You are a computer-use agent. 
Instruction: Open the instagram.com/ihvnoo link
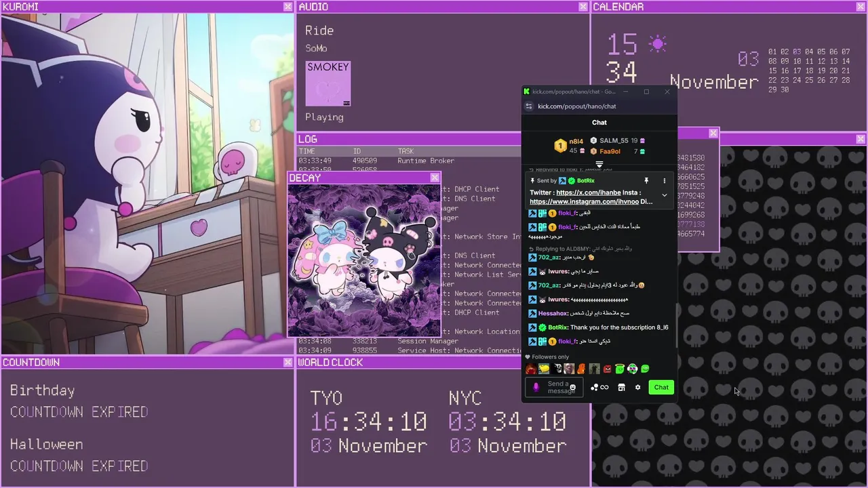point(585,201)
